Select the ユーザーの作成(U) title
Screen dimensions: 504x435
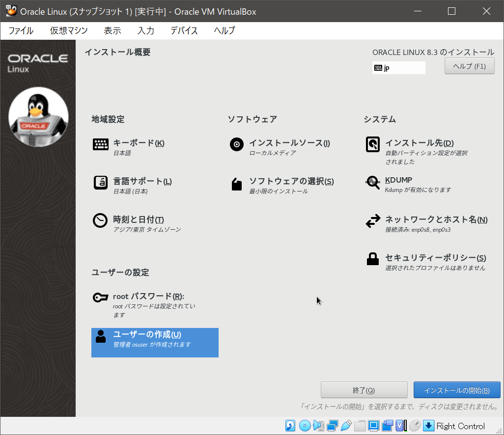[x=147, y=335]
